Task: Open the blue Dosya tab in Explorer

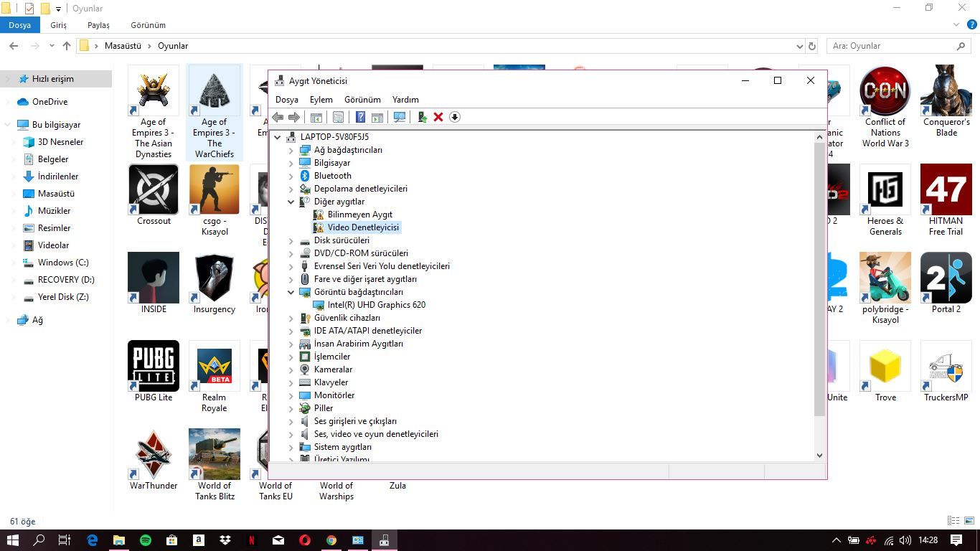Action: 20,25
